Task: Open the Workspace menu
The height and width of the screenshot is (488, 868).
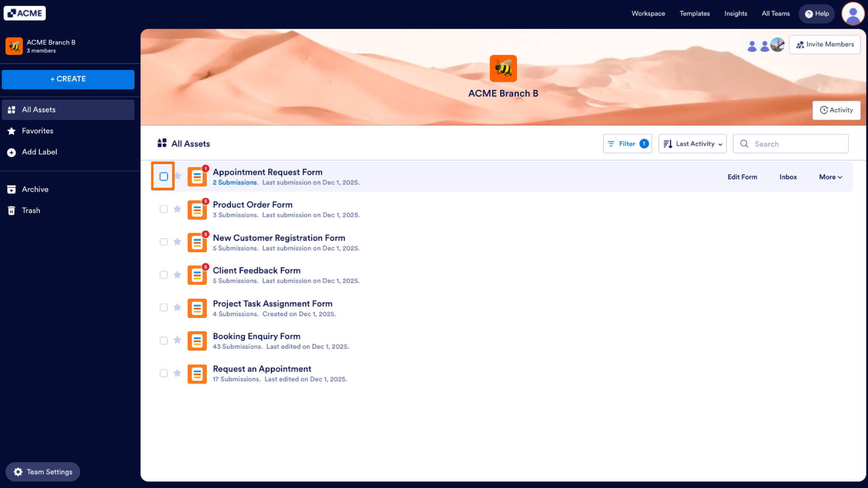Action: tap(648, 14)
